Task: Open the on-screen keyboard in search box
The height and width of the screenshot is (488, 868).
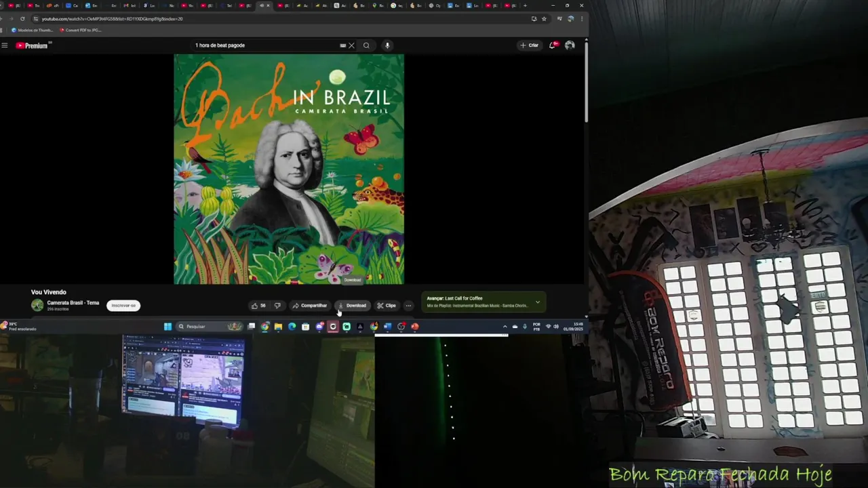Action: [342, 45]
